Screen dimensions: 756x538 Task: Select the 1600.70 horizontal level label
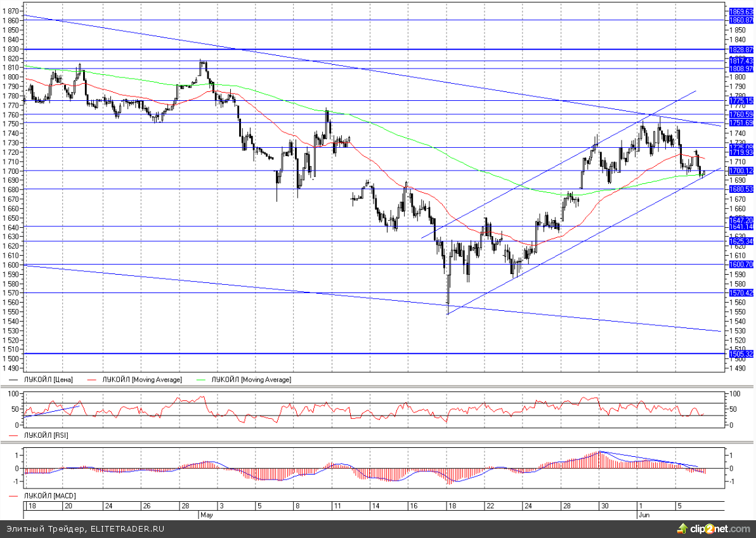pyautogui.click(x=741, y=264)
